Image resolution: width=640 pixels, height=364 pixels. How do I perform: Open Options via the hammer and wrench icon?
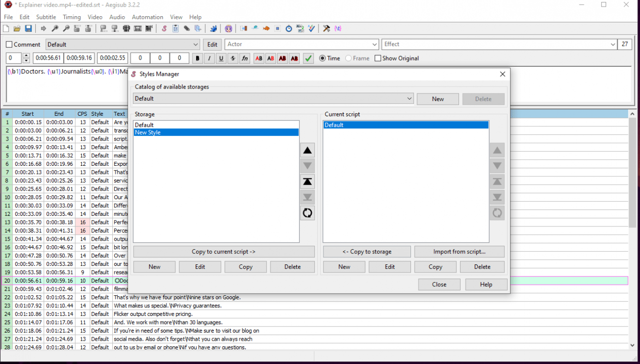[x=327, y=29]
